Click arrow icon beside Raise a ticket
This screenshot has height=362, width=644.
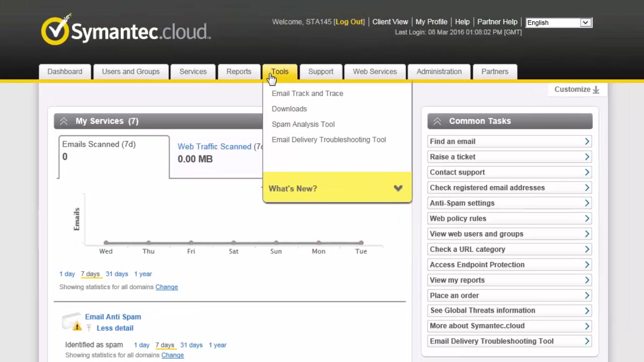pyautogui.click(x=587, y=157)
